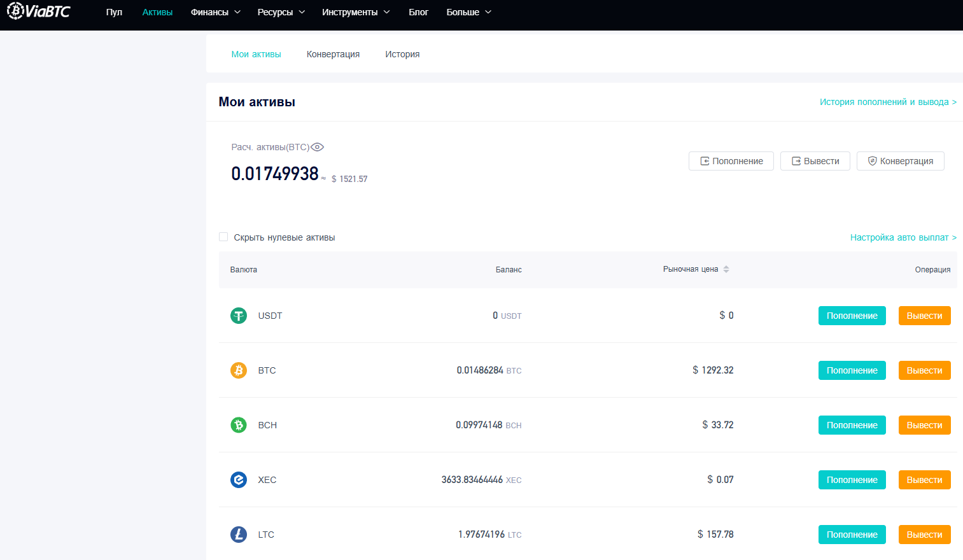Enable the hide zero assets checkbox
Image resolution: width=963 pixels, height=560 pixels.
223,237
